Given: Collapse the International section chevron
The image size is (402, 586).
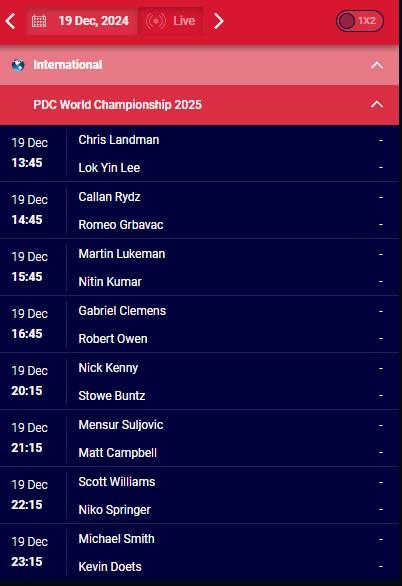Looking at the screenshot, I should [377, 65].
